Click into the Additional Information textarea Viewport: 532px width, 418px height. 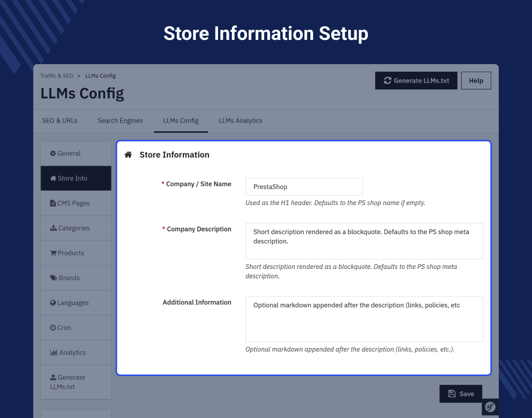pos(364,319)
